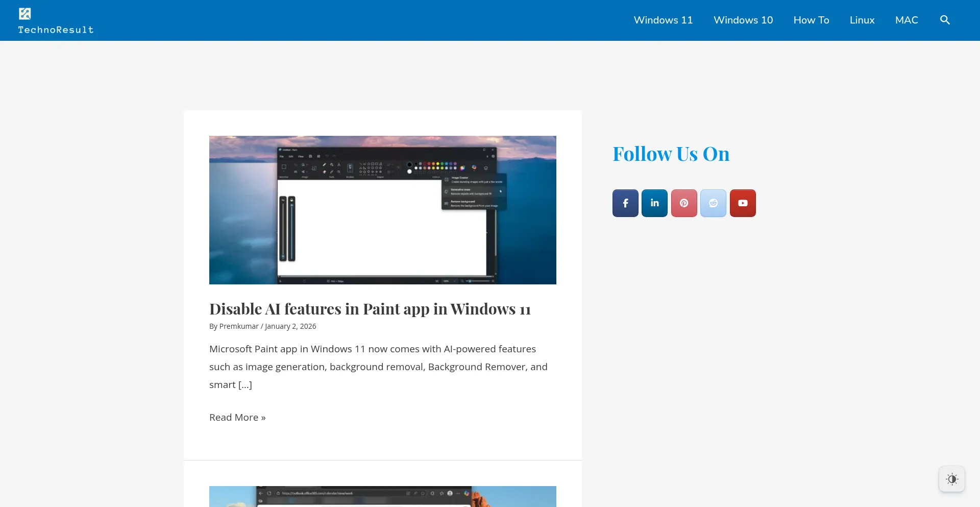The image size is (980, 507).
Task: Open the Windows 11 menu item
Action: tap(663, 20)
